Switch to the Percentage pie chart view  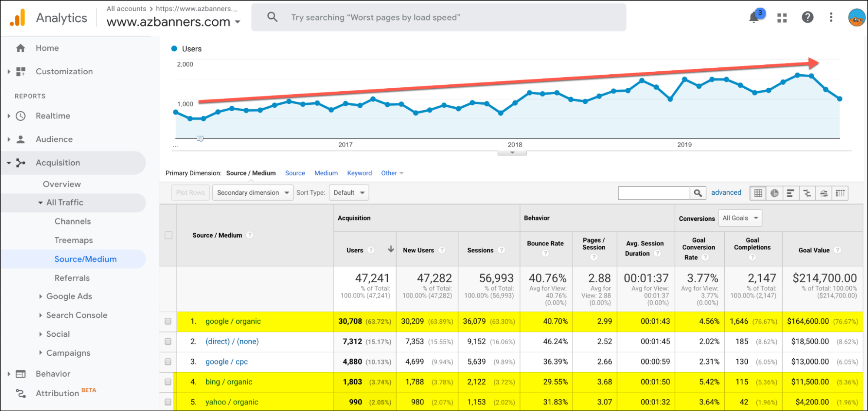[774, 193]
